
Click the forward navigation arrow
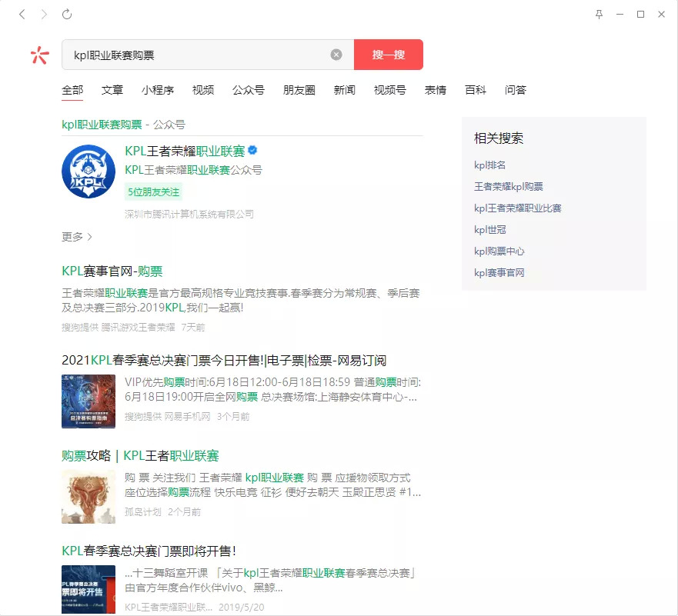44,15
